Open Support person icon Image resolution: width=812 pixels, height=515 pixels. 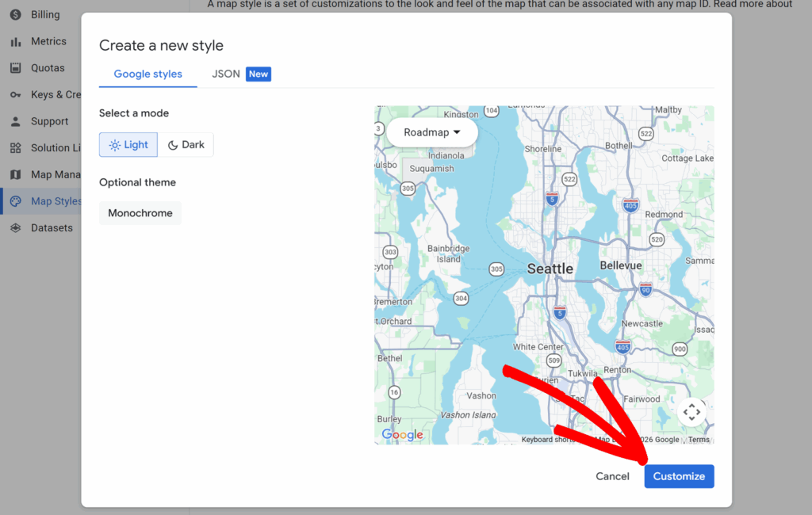[x=15, y=121]
